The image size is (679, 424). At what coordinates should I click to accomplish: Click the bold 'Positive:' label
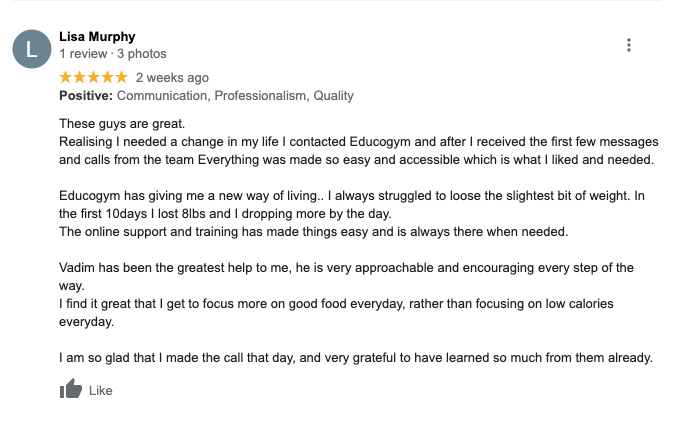click(x=86, y=95)
